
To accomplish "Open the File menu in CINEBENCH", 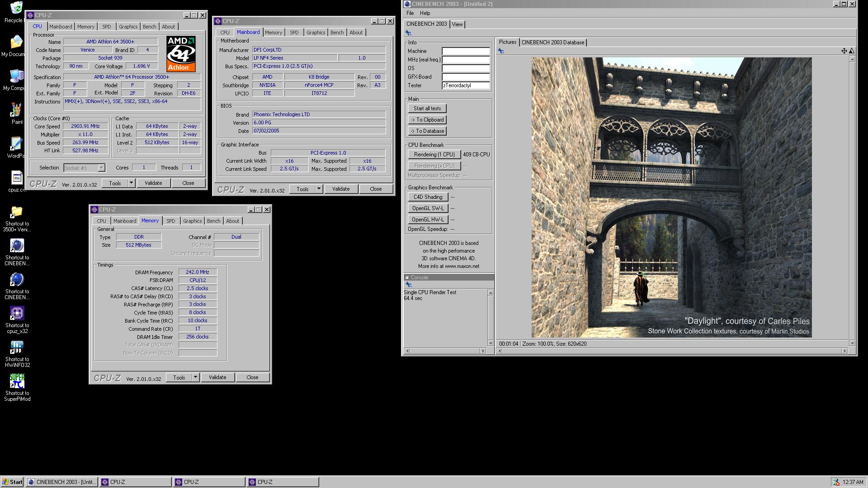I will [x=410, y=13].
